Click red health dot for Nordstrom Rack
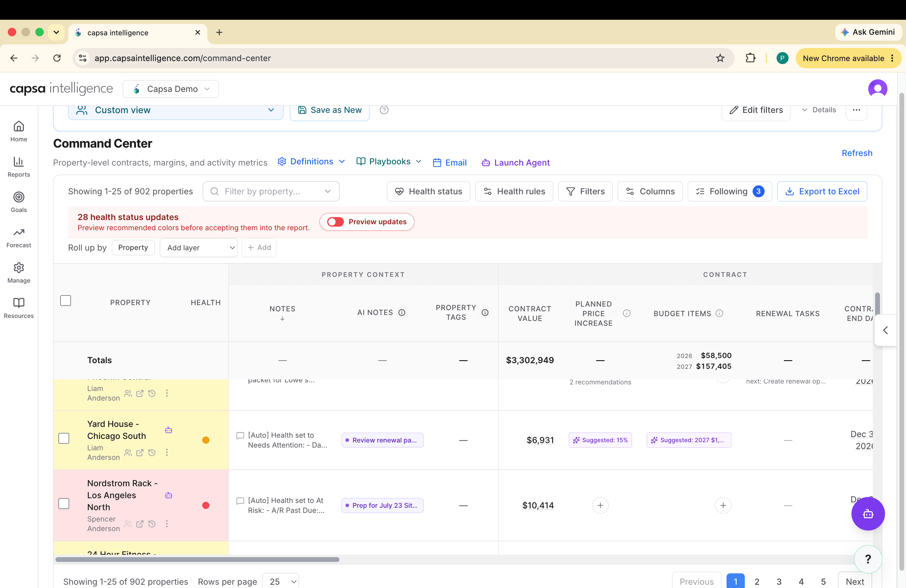The width and height of the screenshot is (906, 588). [x=206, y=505]
